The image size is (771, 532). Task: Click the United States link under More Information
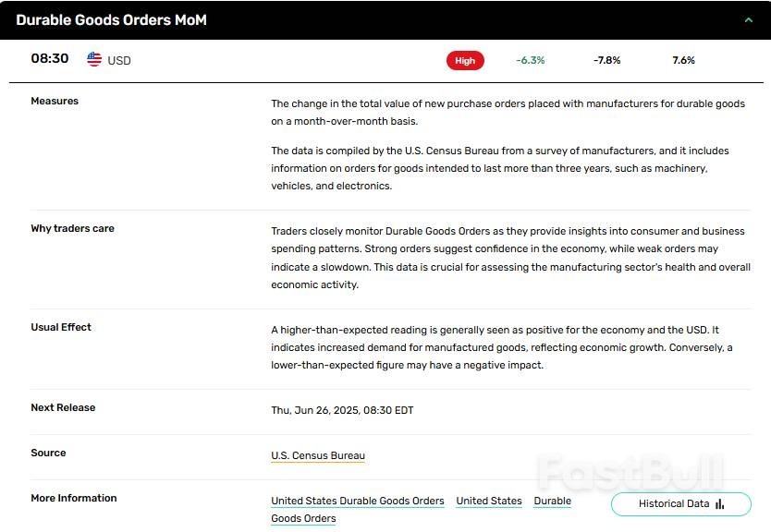tap(489, 500)
